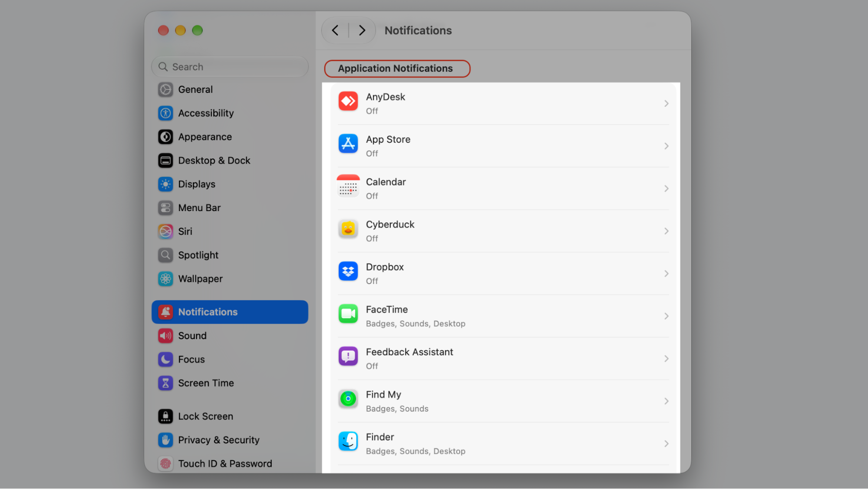Click the Find My radar icon

click(348, 399)
